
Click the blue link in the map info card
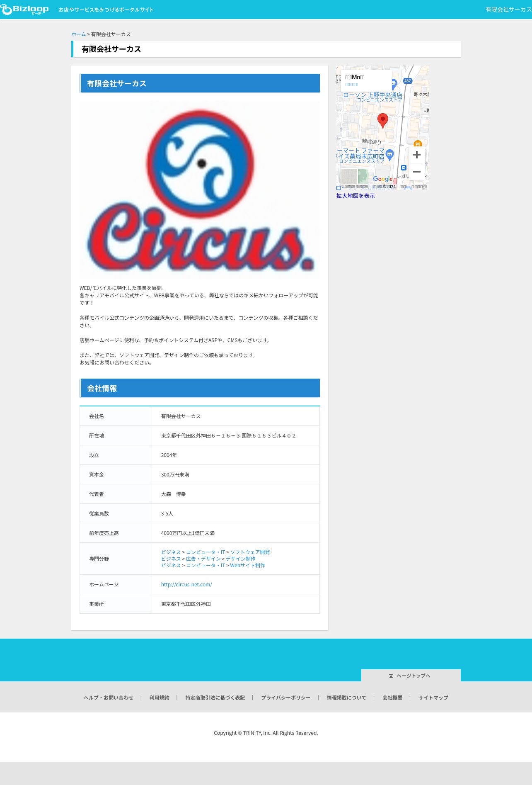352,85
